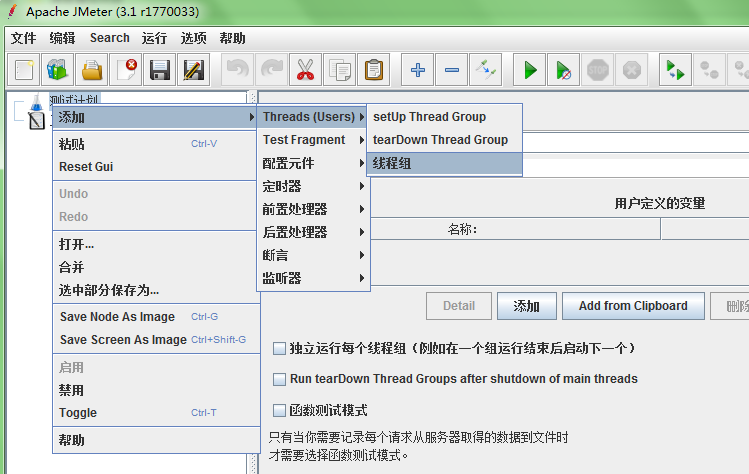
Task: Click the Close test plan icon
Action: [126, 70]
